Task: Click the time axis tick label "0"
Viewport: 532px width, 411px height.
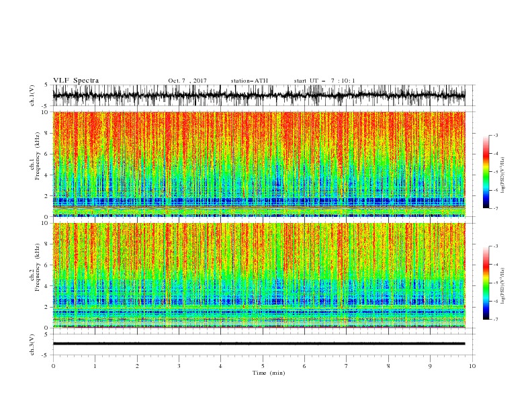Action: (53, 366)
